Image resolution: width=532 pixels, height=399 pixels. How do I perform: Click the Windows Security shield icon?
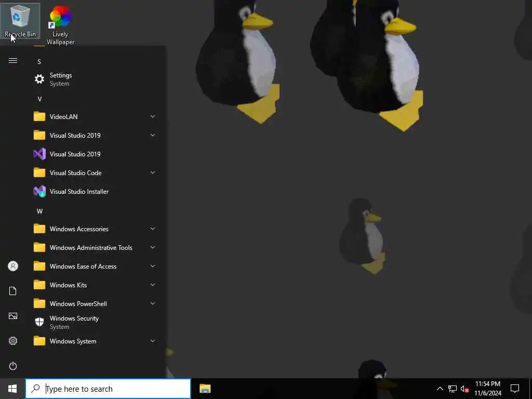point(39,322)
